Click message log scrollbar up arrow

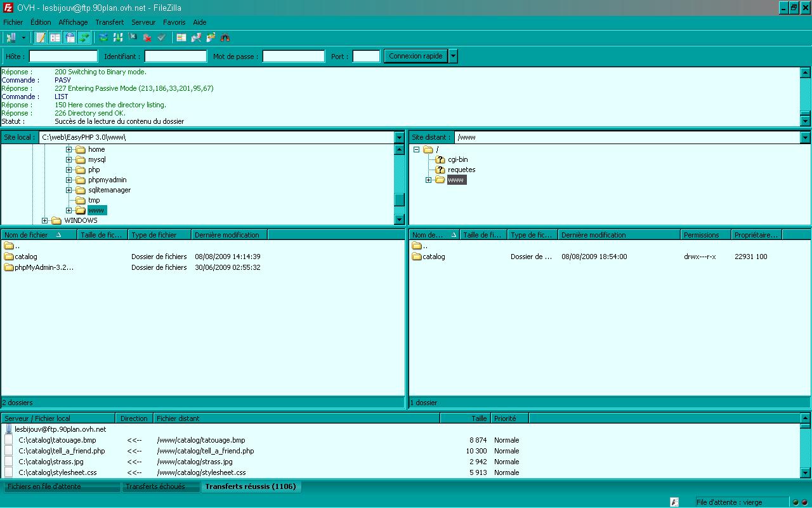tap(805, 72)
